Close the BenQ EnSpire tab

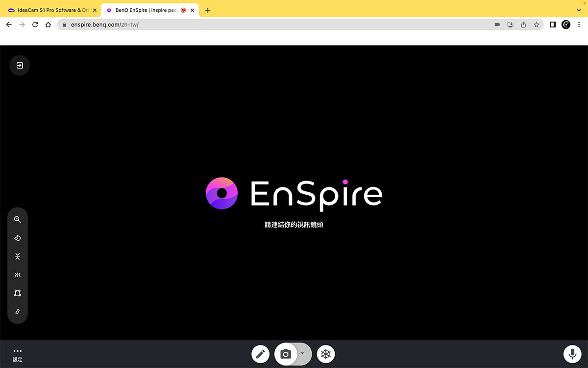pyautogui.click(x=193, y=10)
